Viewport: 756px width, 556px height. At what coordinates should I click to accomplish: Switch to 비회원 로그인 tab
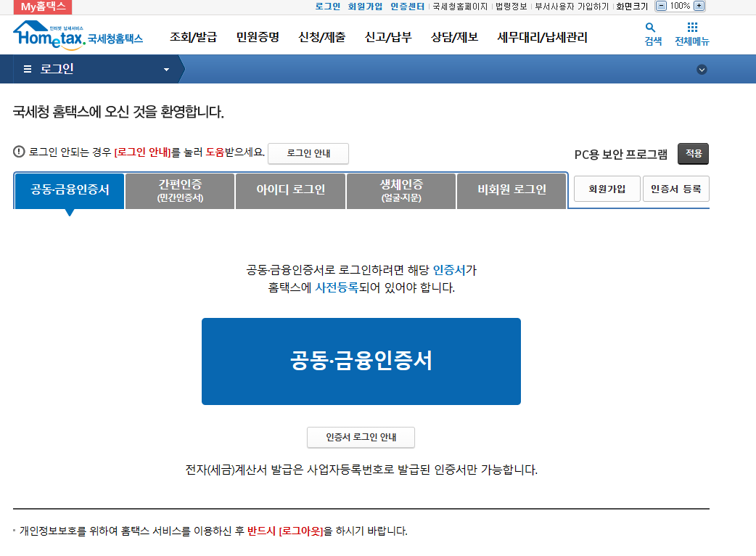[511, 190]
